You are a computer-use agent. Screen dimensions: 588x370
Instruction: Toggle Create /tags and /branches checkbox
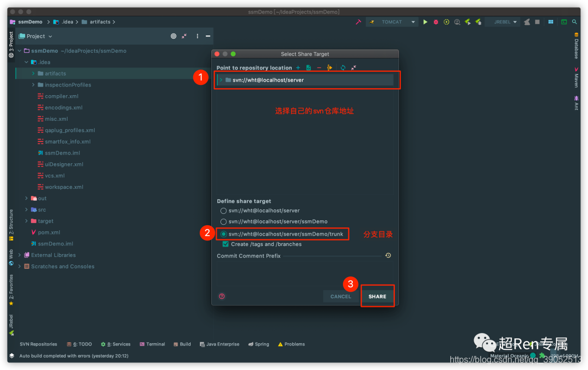coord(225,244)
